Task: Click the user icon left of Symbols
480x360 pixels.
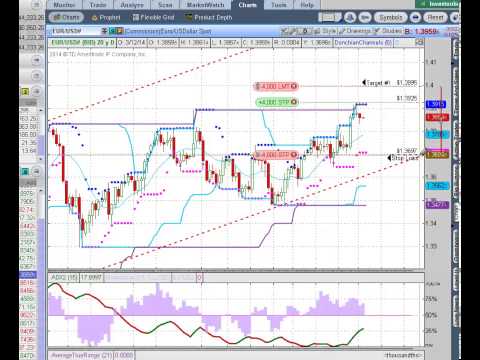Action: point(350,17)
